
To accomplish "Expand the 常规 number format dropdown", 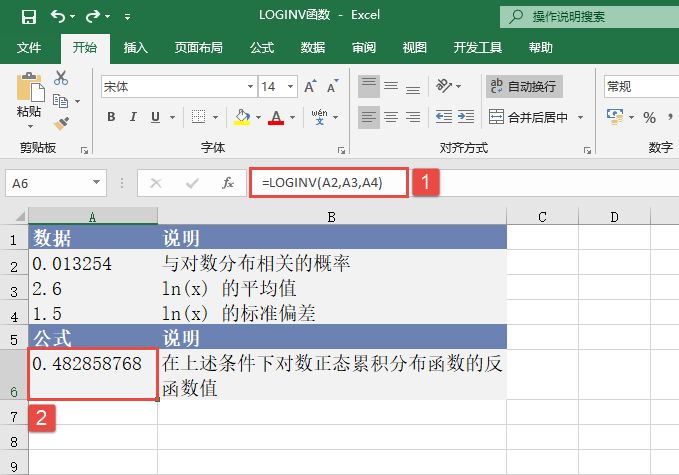I will pos(672,87).
